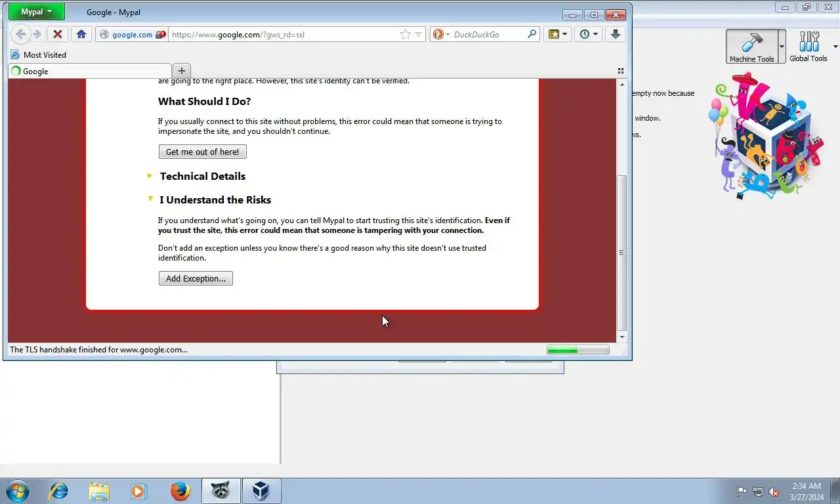
Task: Select Machine Tools in VirtualBox window
Action: tap(752, 46)
